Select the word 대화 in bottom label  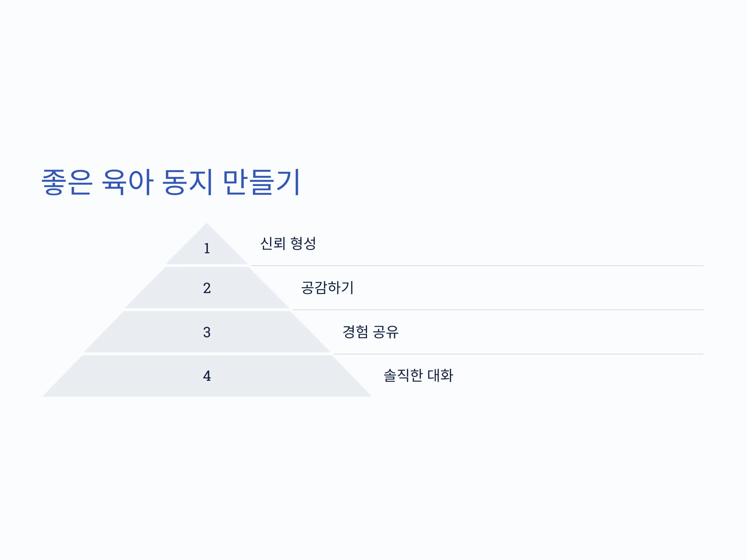(x=440, y=376)
